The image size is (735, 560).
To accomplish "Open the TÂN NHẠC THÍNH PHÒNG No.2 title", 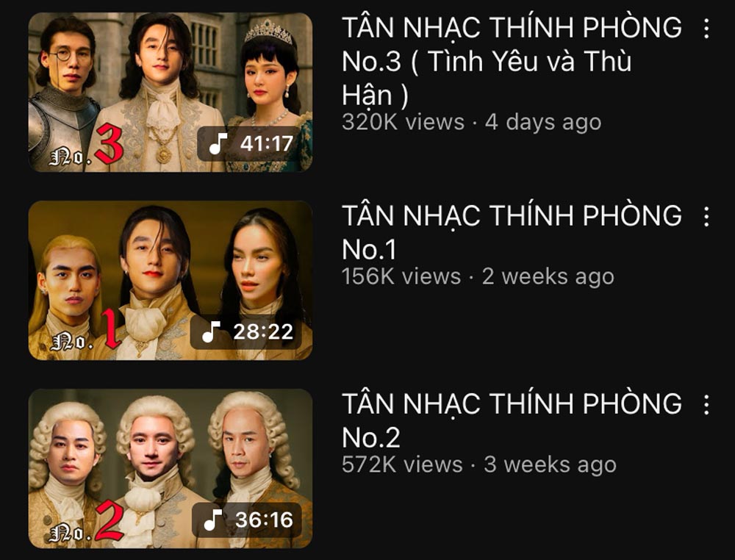I will [512, 420].
